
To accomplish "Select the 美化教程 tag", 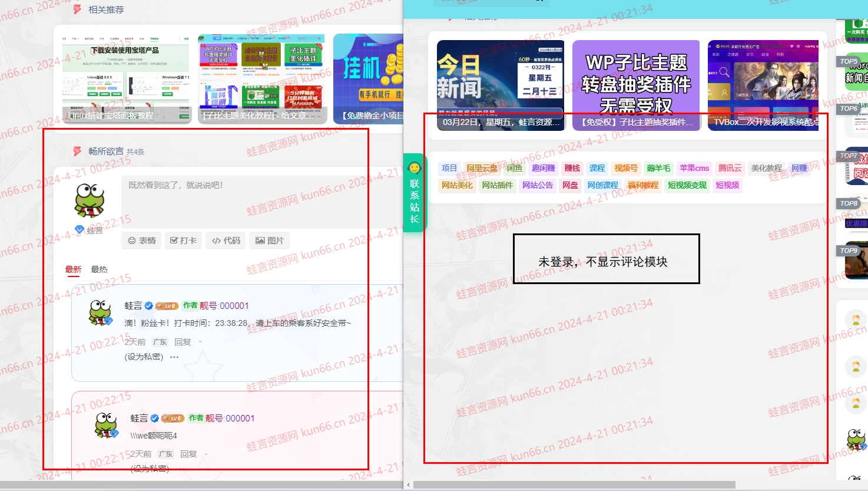I will 767,168.
